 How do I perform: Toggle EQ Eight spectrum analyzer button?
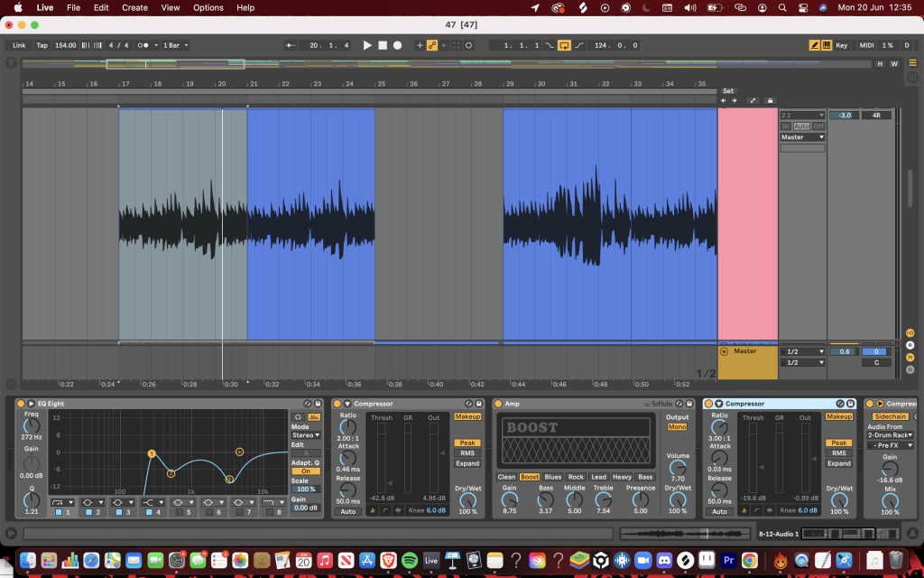[313, 417]
